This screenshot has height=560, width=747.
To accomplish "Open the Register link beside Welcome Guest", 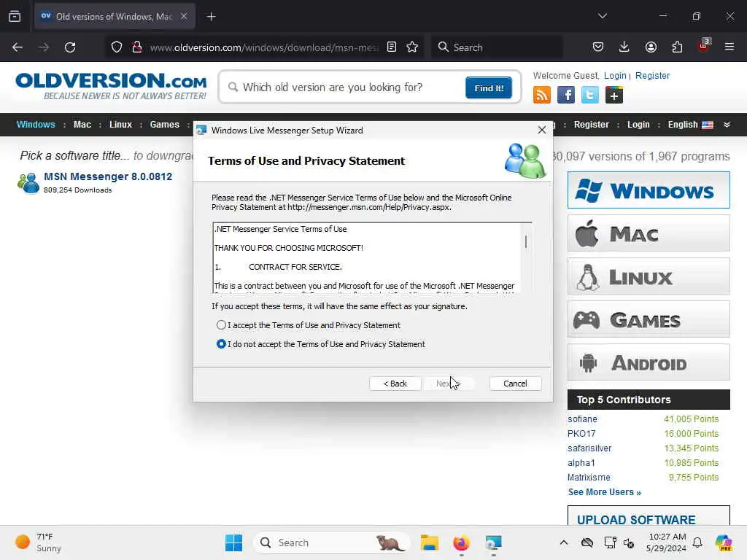I will click(652, 76).
